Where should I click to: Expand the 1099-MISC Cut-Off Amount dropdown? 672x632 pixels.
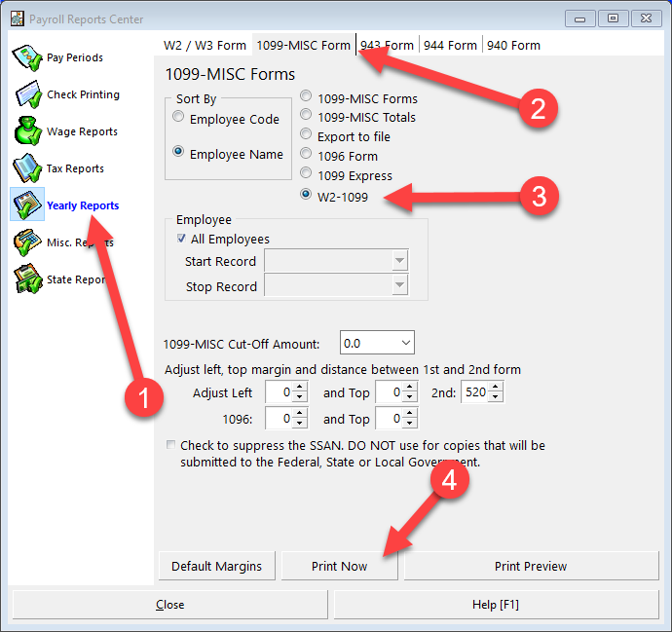click(405, 343)
